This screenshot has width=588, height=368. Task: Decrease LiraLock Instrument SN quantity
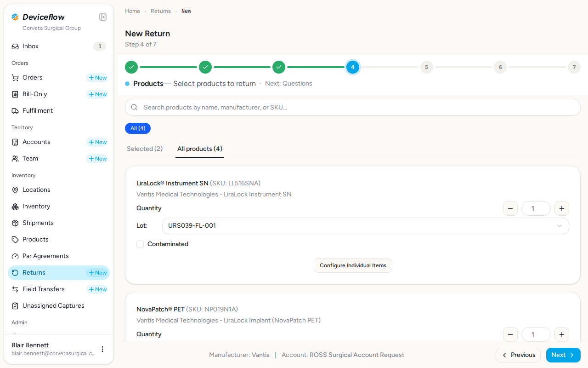click(x=510, y=208)
